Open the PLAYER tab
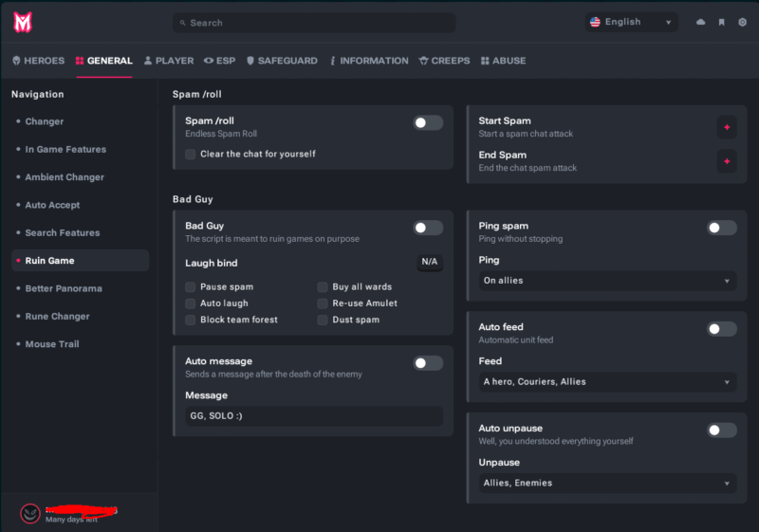 [x=169, y=61]
